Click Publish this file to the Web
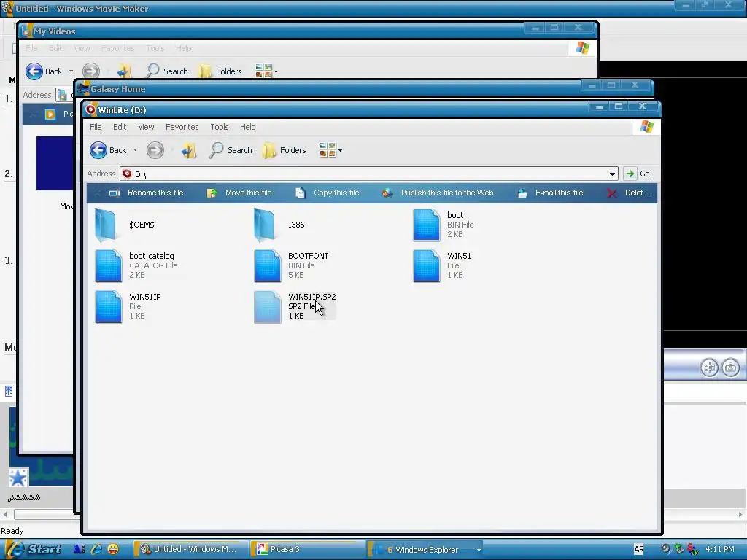This screenshot has width=747, height=560. pyautogui.click(x=438, y=192)
